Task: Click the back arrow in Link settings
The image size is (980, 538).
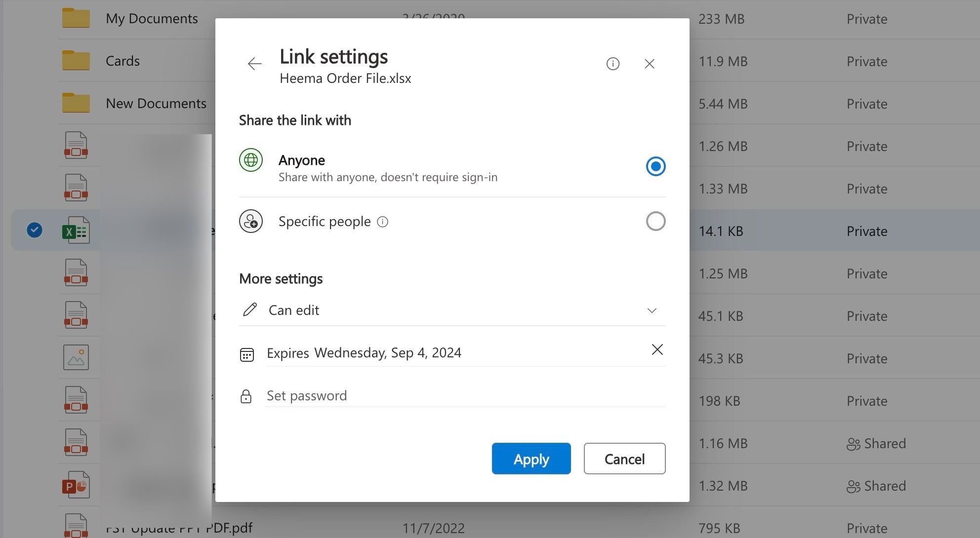Action: click(x=254, y=64)
